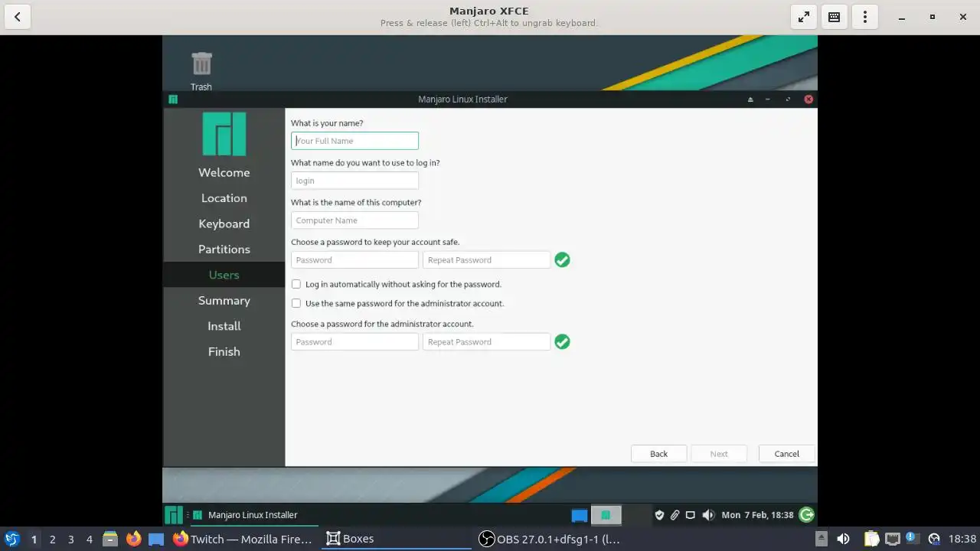The height and width of the screenshot is (551, 980).
Task: Go to the Keyboard step in the sidebar
Action: click(x=224, y=223)
